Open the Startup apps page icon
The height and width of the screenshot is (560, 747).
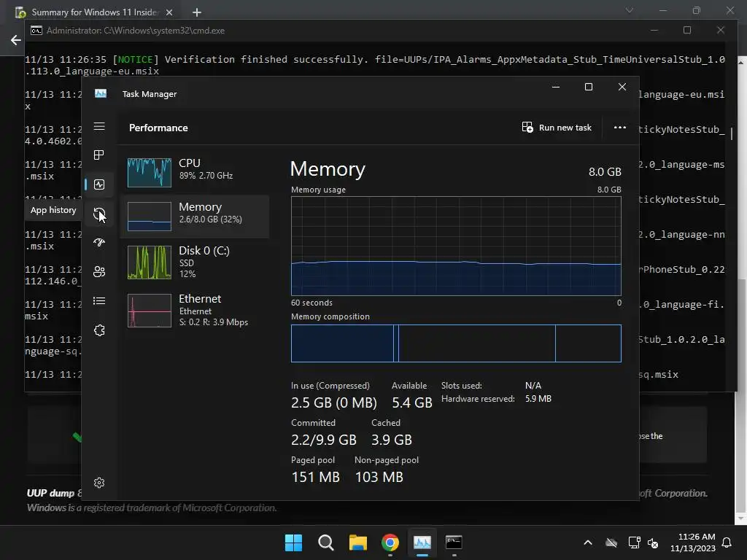coord(99,242)
